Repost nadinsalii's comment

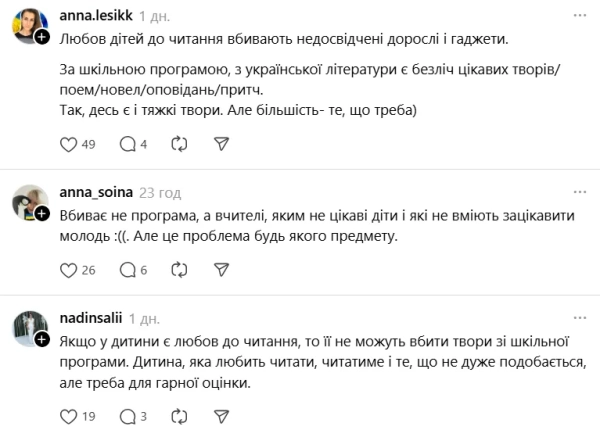pos(180,416)
